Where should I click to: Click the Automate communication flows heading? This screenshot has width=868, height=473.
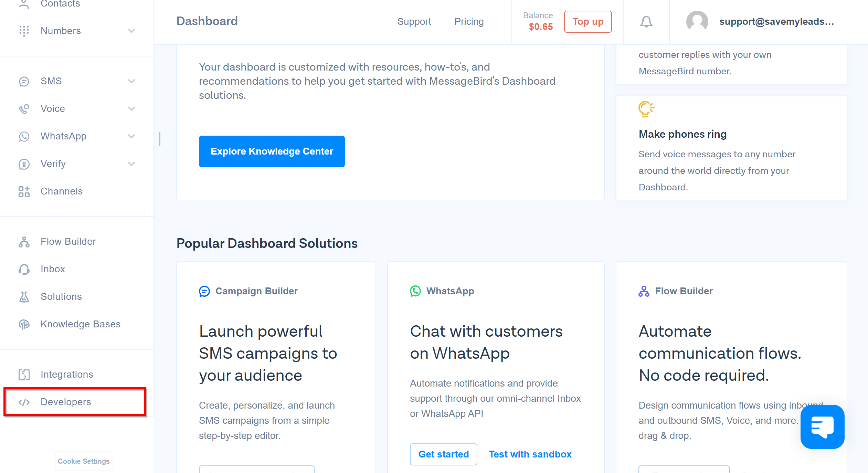coord(720,354)
